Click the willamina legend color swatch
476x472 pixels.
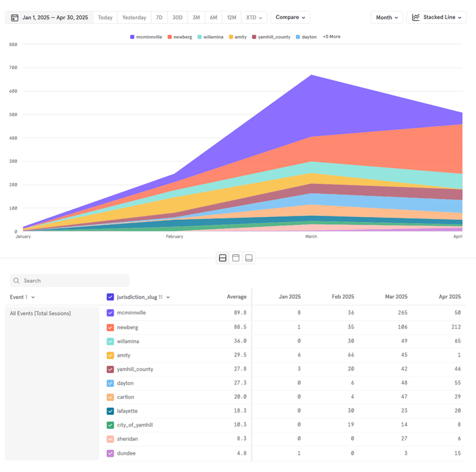click(199, 37)
